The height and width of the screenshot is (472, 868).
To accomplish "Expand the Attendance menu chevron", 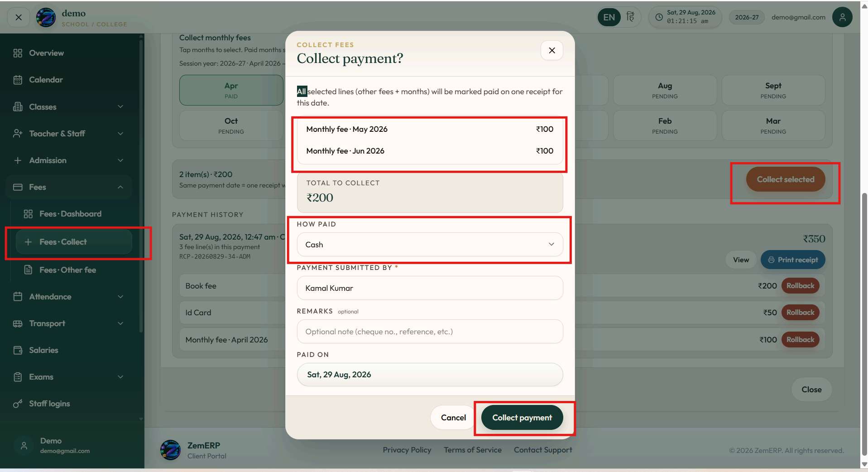I will coord(120,297).
